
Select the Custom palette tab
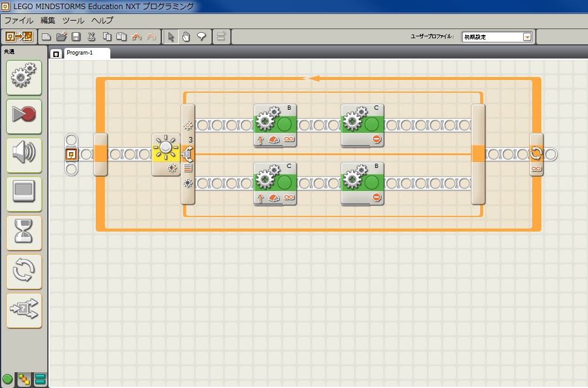pyautogui.click(x=40, y=380)
